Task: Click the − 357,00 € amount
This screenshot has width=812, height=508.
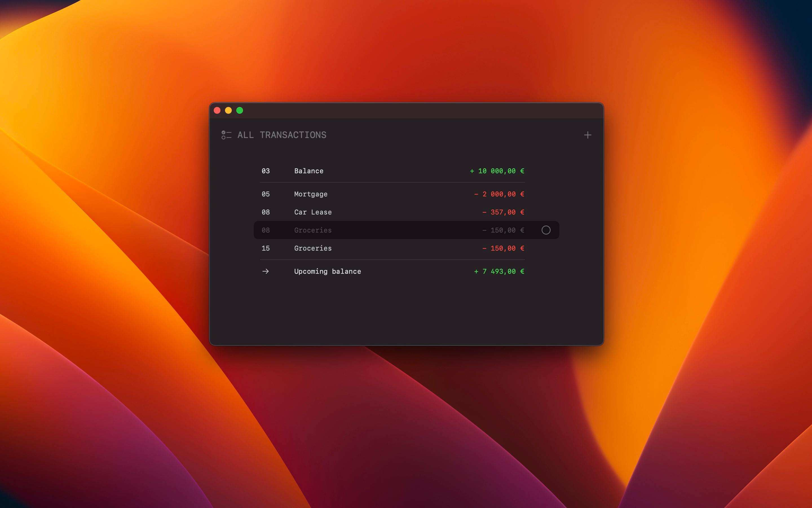Action: pos(503,212)
